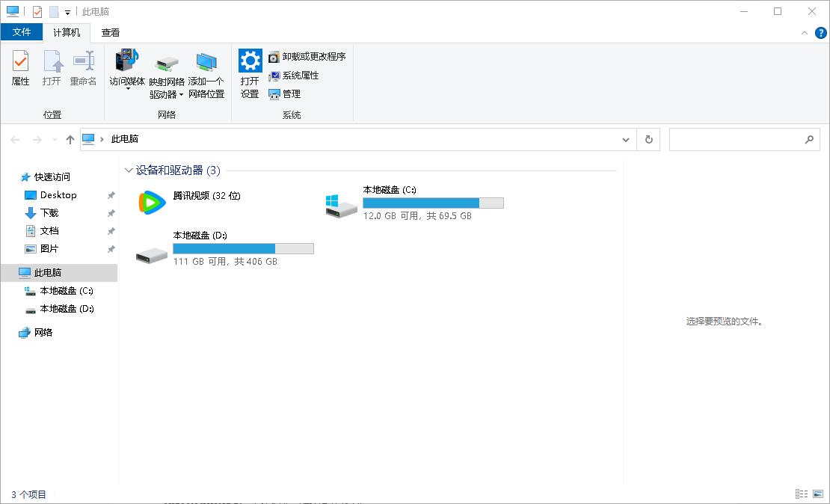Viewport: 830px width, 504px height.
Task: Collapse the 设备和驱动器 section
Action: 128,170
